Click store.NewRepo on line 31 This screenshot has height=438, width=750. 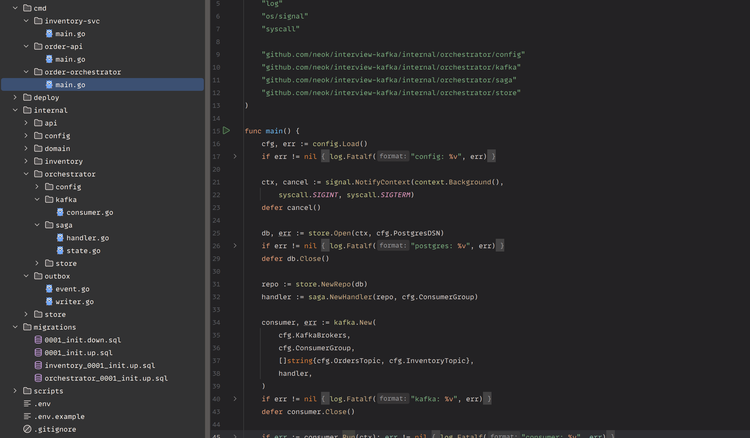[323, 284]
